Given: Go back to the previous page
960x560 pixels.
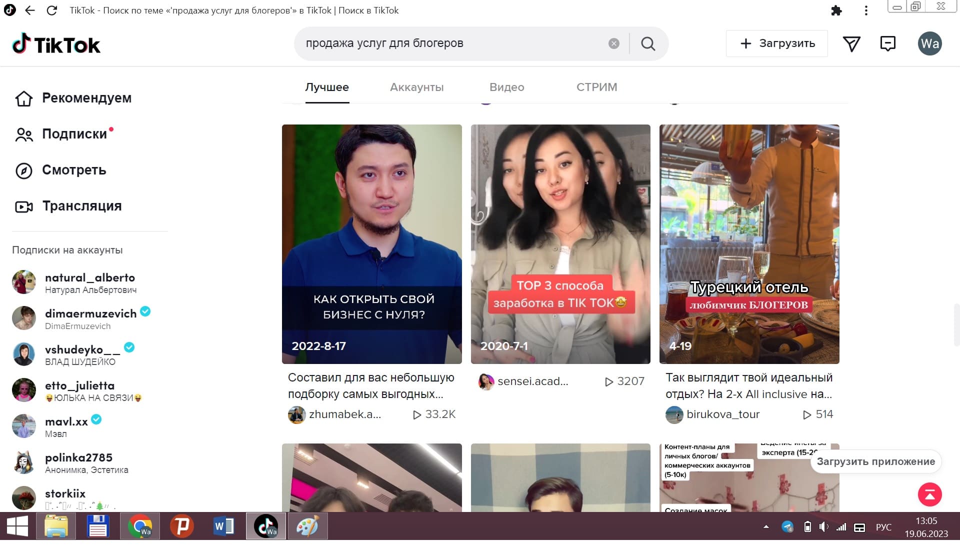Looking at the screenshot, I should tap(30, 10).
